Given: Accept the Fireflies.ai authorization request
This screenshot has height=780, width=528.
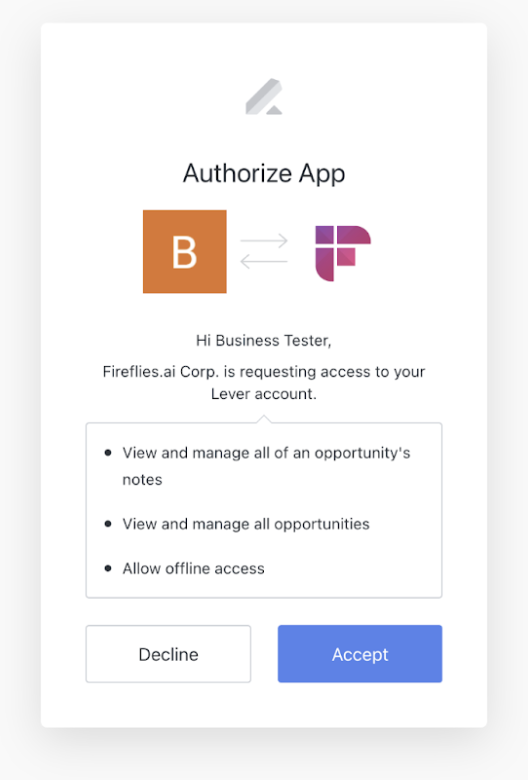Looking at the screenshot, I should [360, 654].
